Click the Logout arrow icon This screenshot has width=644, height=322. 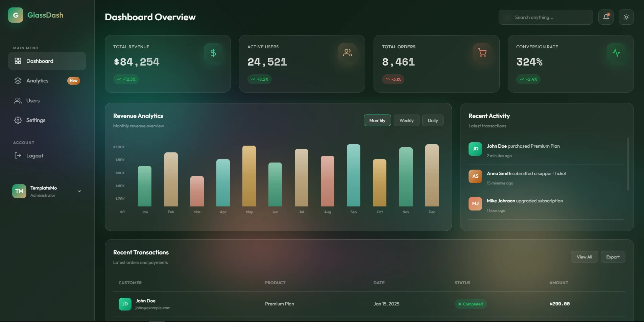click(18, 155)
